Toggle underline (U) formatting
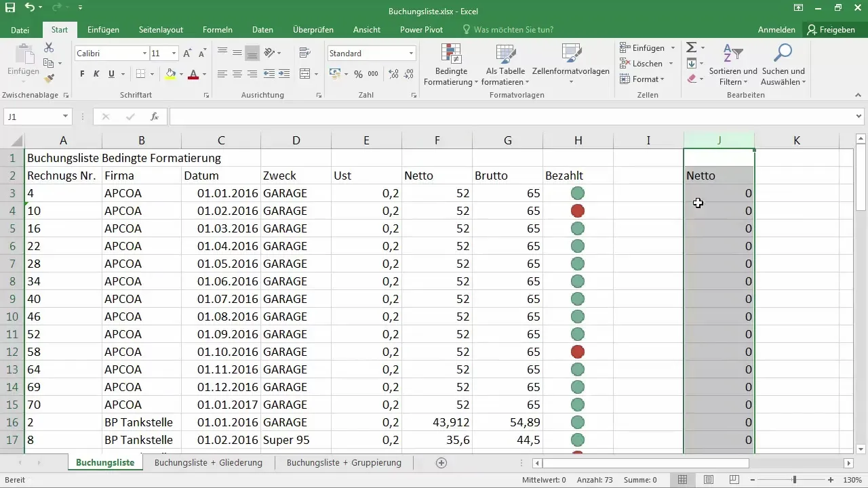The height and width of the screenshot is (488, 868). (111, 74)
